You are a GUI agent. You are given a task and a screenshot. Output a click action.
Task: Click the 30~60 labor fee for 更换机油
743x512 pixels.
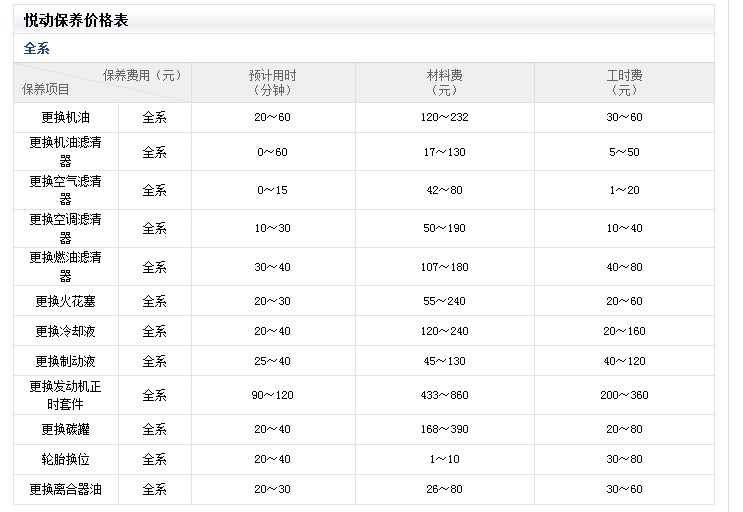pyautogui.click(x=625, y=117)
